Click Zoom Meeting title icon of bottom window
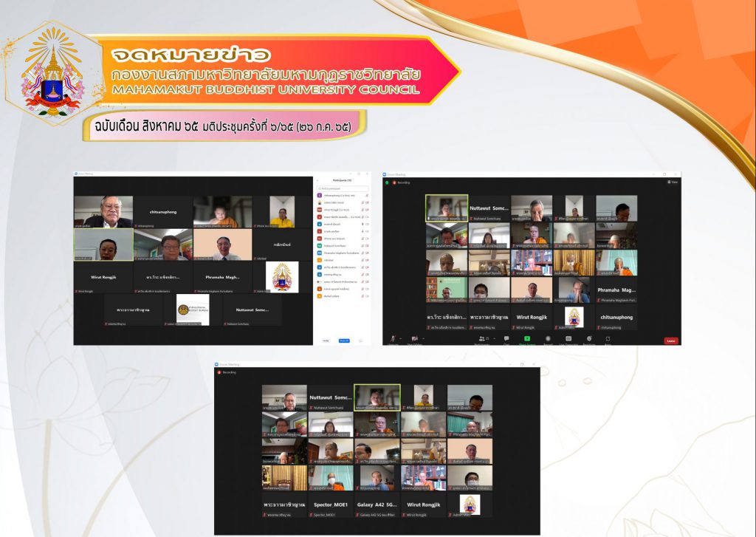 pos(217,365)
